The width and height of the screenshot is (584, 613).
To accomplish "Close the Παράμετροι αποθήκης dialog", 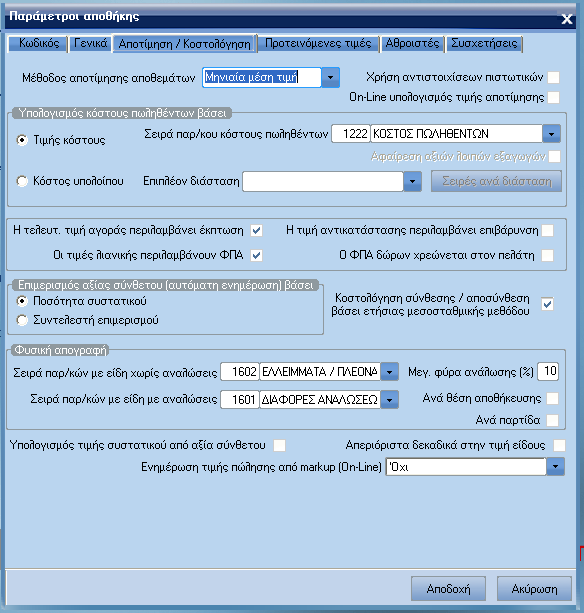I will [566, 19].
